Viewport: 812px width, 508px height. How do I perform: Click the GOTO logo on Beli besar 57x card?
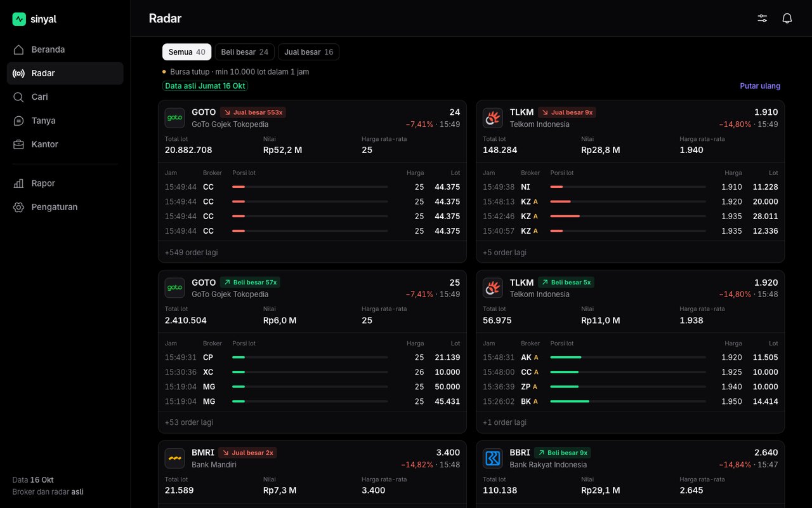[x=174, y=288]
